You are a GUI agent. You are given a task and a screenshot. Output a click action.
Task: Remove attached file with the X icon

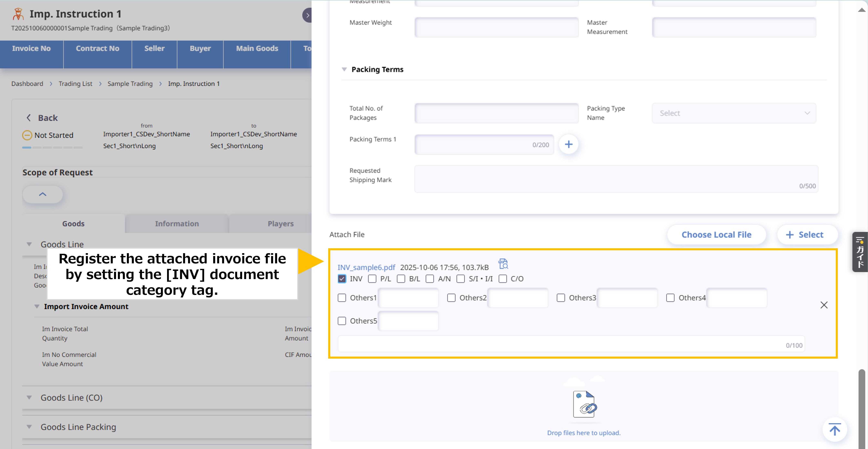824,305
